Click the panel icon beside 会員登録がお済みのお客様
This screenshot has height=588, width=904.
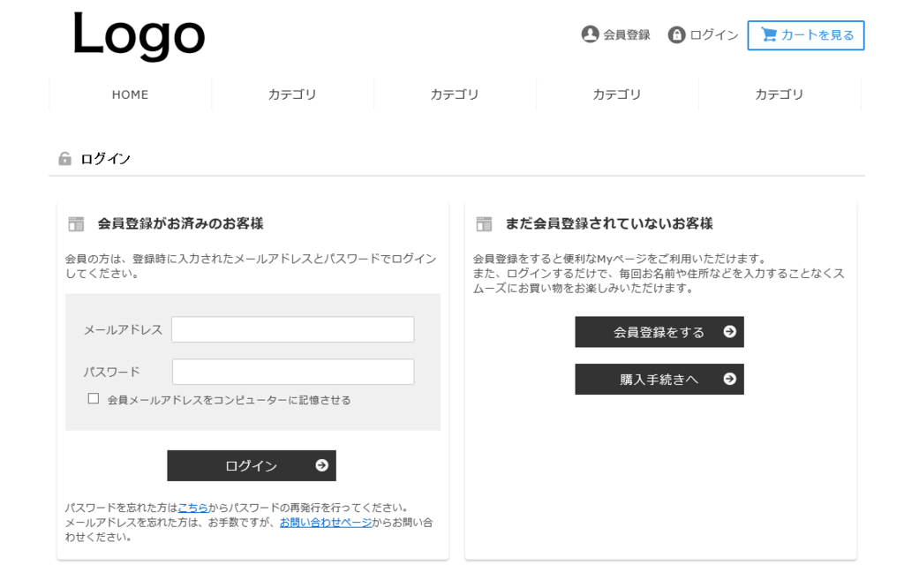tap(76, 223)
